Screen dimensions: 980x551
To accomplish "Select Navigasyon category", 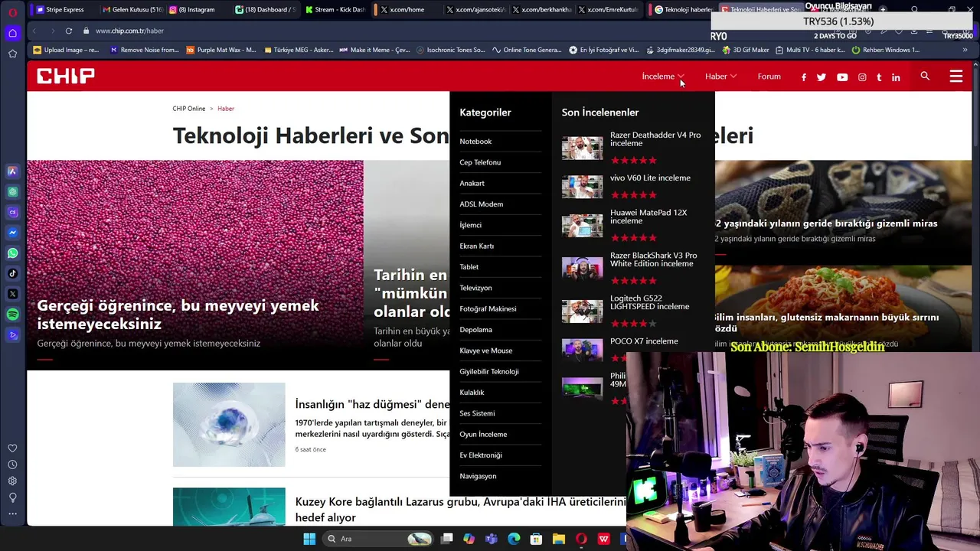I will tap(478, 476).
